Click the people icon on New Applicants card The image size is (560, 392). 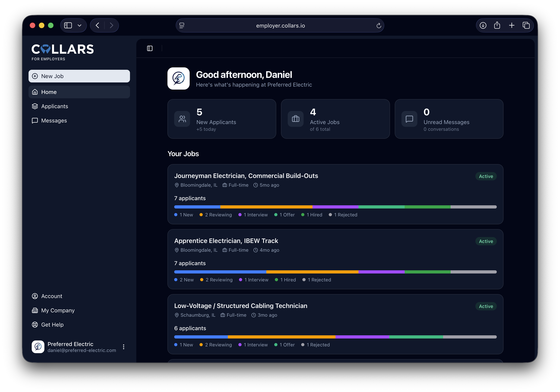click(182, 119)
